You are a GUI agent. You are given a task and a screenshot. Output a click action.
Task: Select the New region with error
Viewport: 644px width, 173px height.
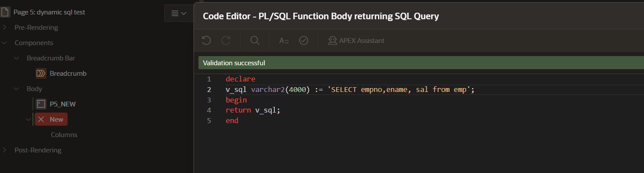51,119
